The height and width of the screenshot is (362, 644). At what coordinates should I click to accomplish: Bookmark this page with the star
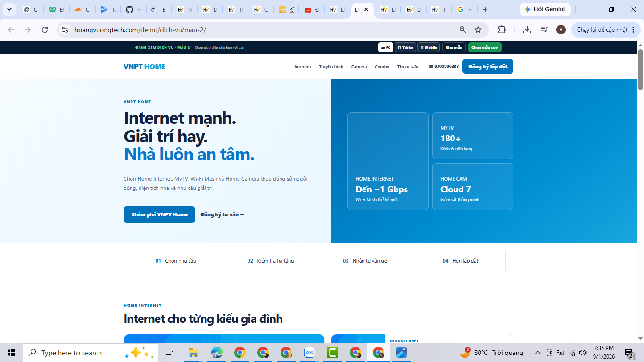pyautogui.click(x=478, y=30)
